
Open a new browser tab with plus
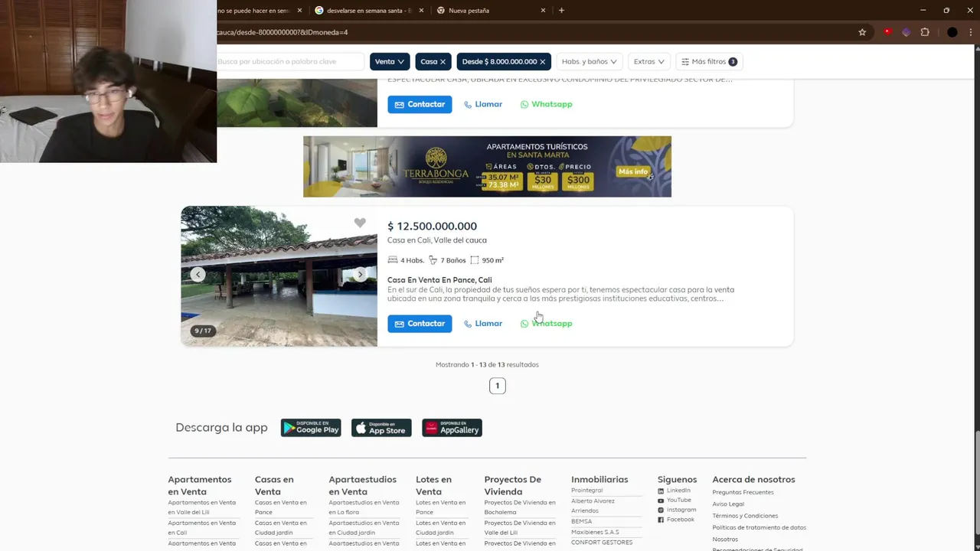tap(561, 11)
